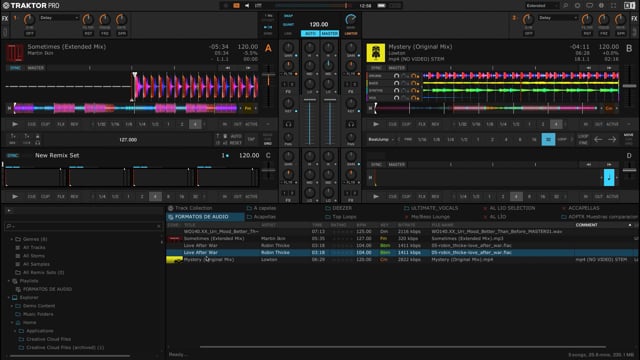
Task: Click the blue active loop button in Deck B
Action: pyautogui.click(x=548, y=139)
